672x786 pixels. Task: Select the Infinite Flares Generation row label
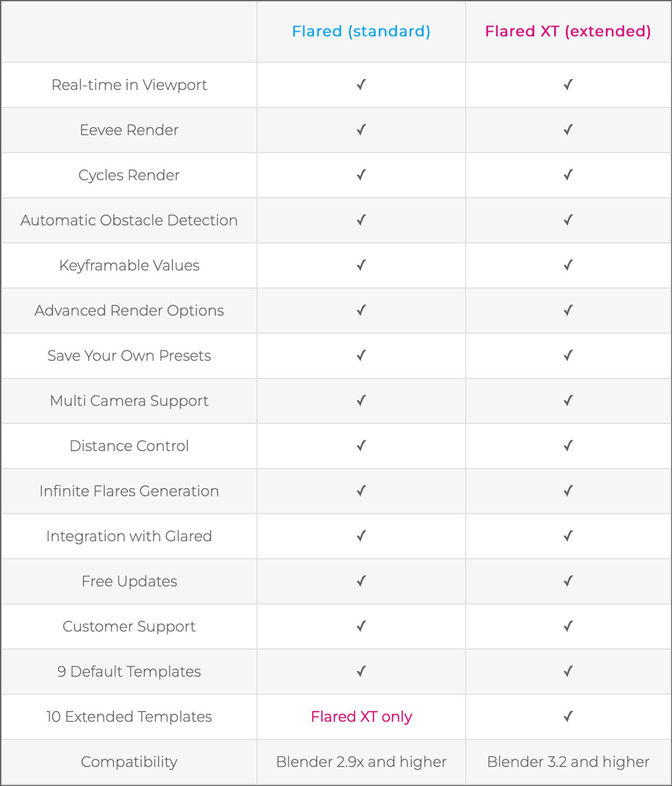[x=129, y=491]
